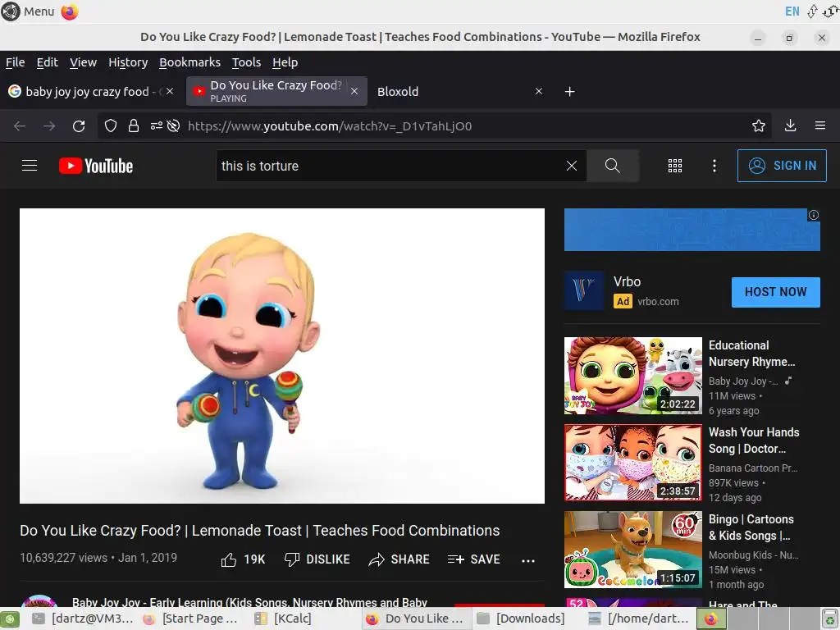Click Educational Nursery Rhyme video title
Image resolution: width=840 pixels, height=630 pixels.
pyautogui.click(x=751, y=354)
